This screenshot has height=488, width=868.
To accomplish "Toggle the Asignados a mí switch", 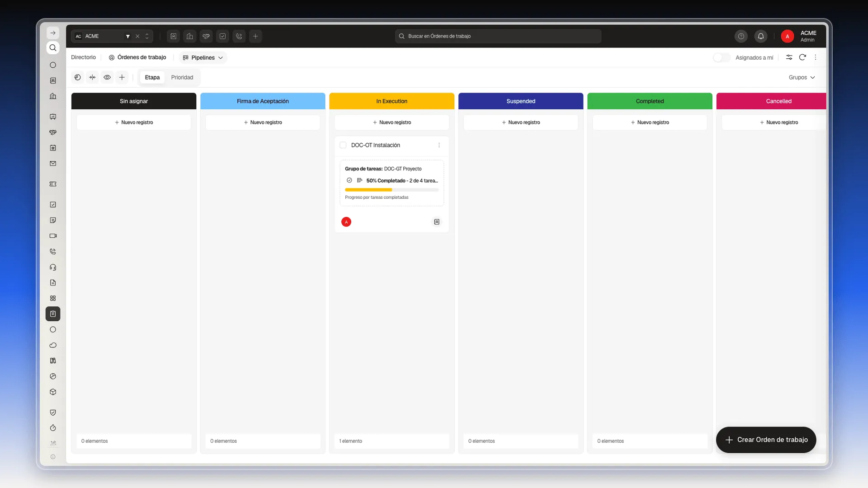I will coord(722,57).
